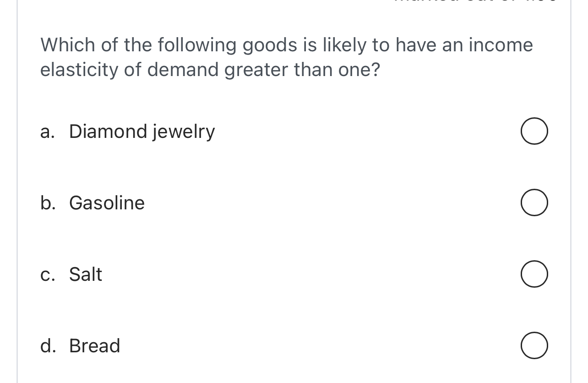This screenshot has width=588, height=383.
Task: Click the Gasoline answer text
Action: pyautogui.click(x=106, y=203)
